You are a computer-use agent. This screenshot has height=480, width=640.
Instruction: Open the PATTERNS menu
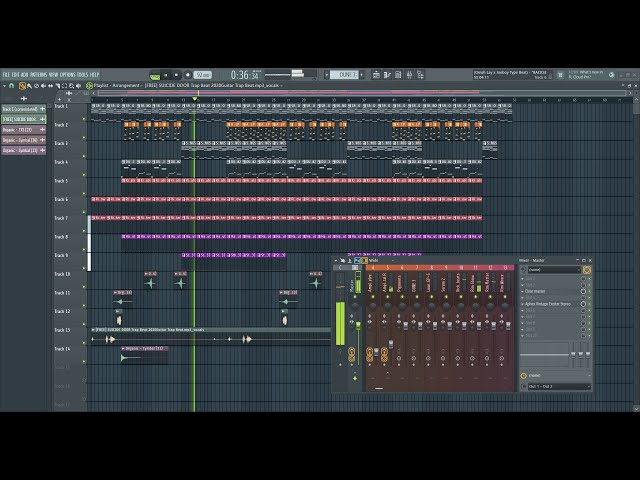[38, 75]
